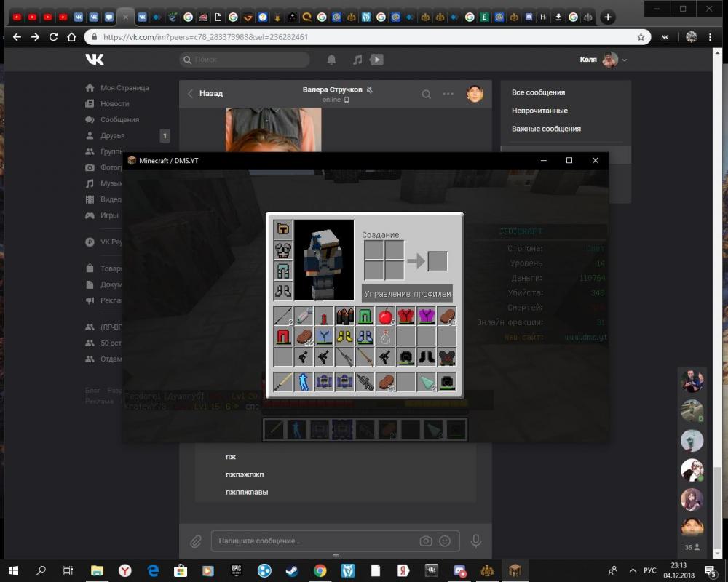Open the attach file paperclip

[x=196, y=541]
